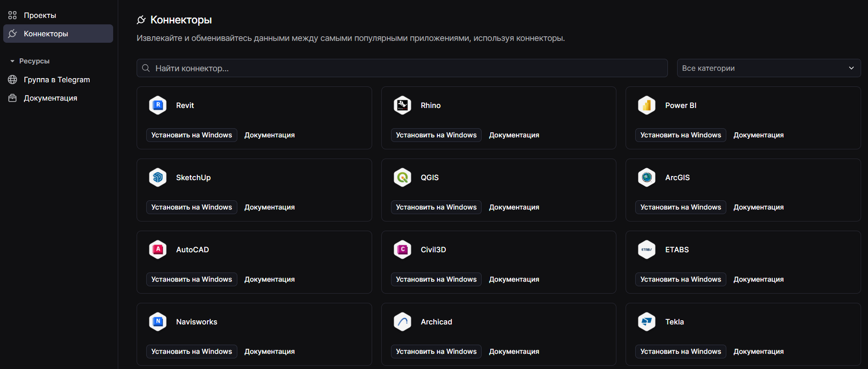868x369 pixels.
Task: Select Коннекторы in the sidebar
Action: [58, 34]
